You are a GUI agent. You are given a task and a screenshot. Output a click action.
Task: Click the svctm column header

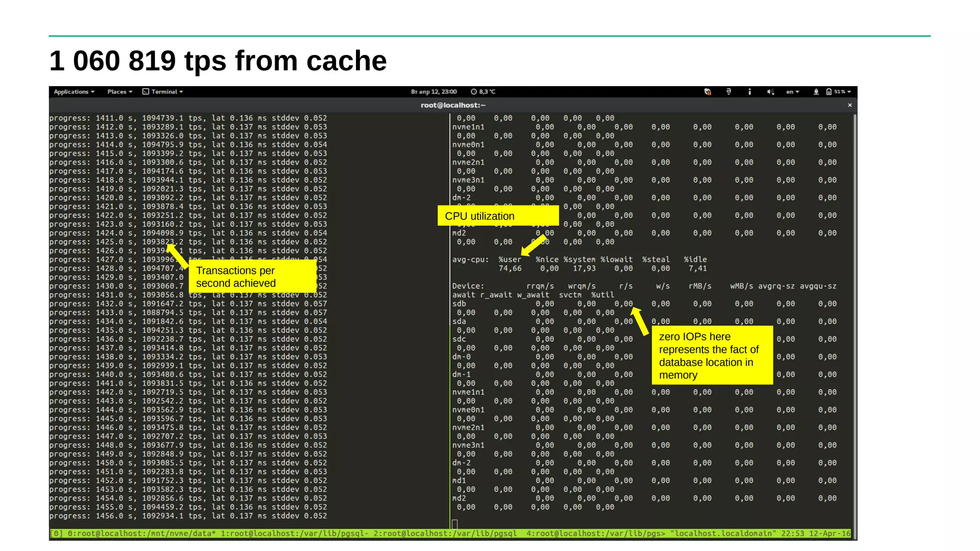(x=570, y=295)
